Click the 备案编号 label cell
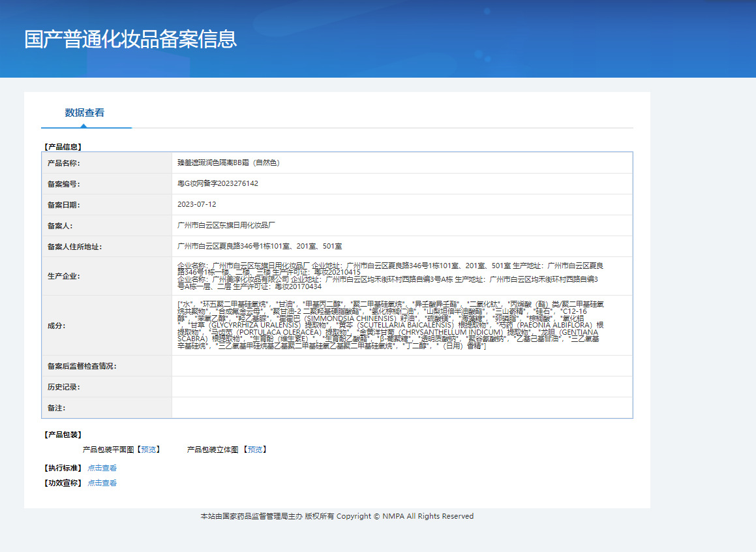 (107, 184)
